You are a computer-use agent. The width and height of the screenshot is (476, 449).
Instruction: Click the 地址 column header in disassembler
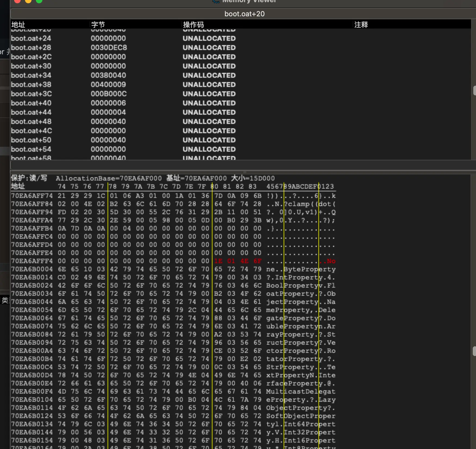coord(18,25)
